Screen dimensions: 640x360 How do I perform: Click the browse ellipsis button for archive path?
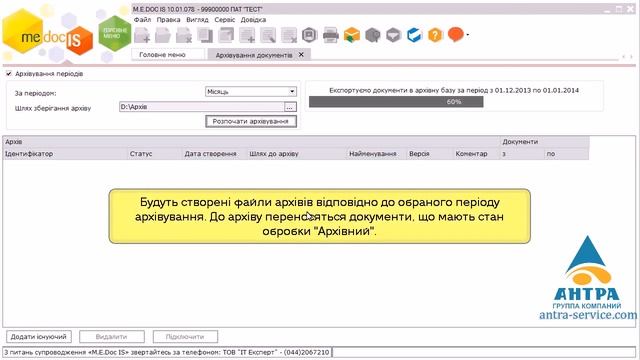click(290, 107)
